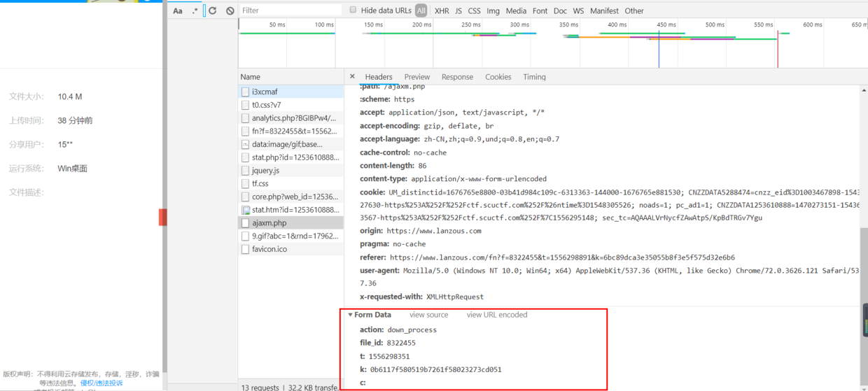The image size is (868, 391).
Task: Filter requests by Other
Action: pos(634,10)
